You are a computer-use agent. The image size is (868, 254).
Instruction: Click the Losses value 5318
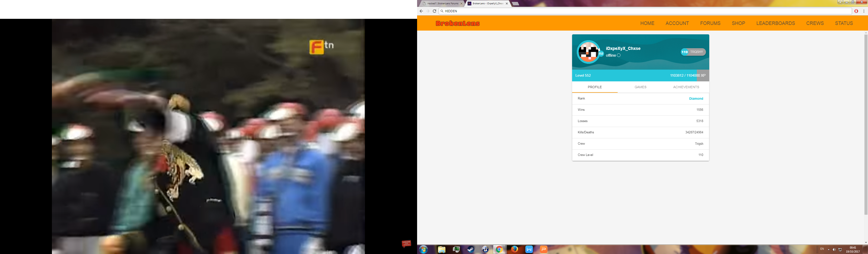(700, 121)
